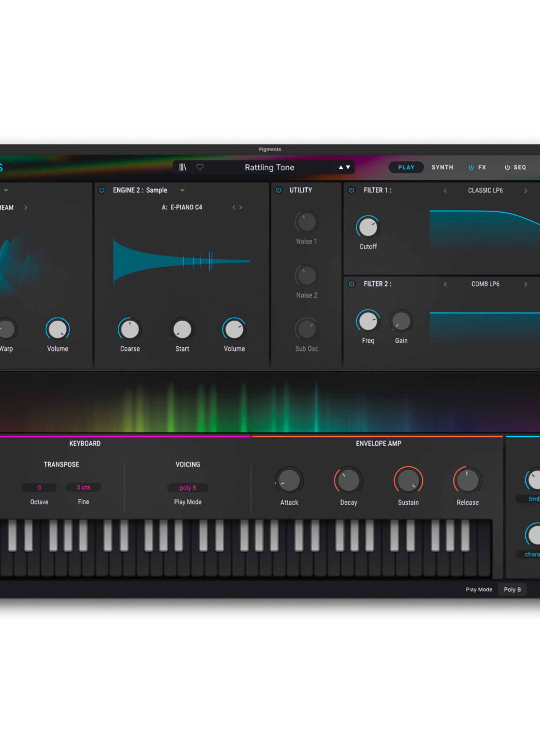Click Engine 2 Coarse knob
The image size is (540, 756).
[x=130, y=329]
